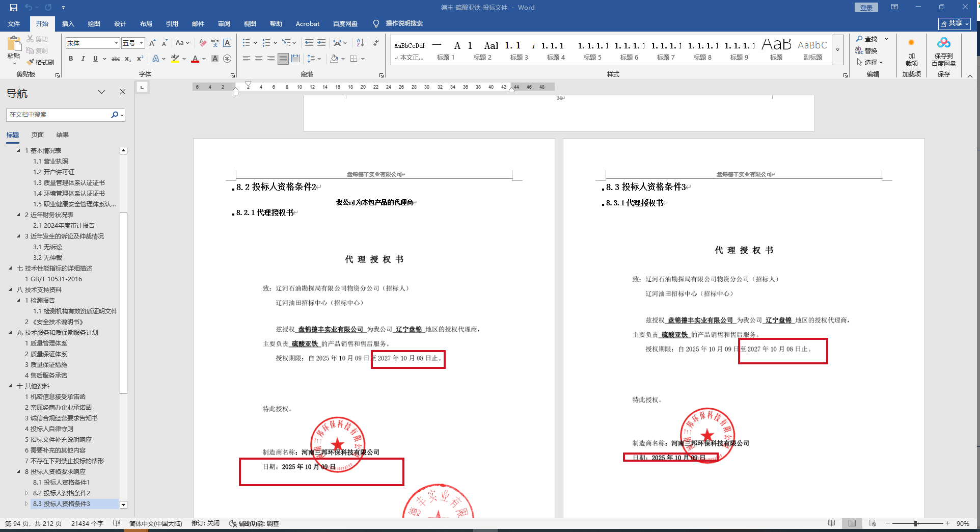Open paragraph borders tool

point(354,59)
